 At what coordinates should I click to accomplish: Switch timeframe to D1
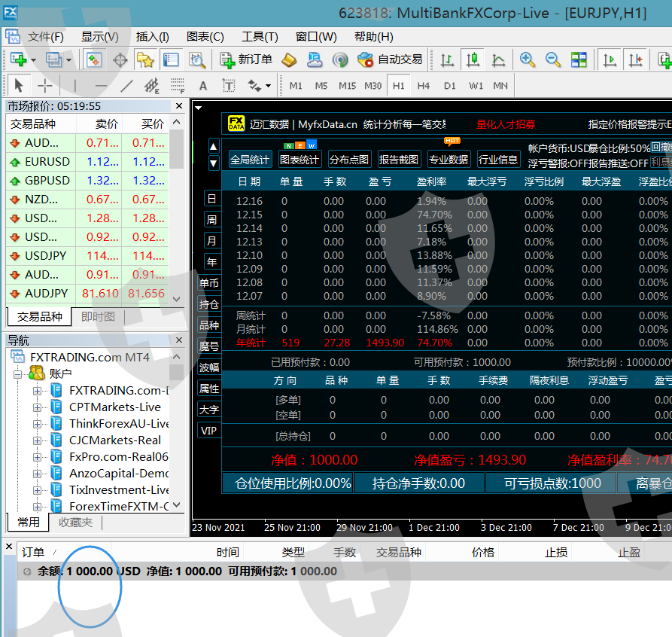(449, 86)
